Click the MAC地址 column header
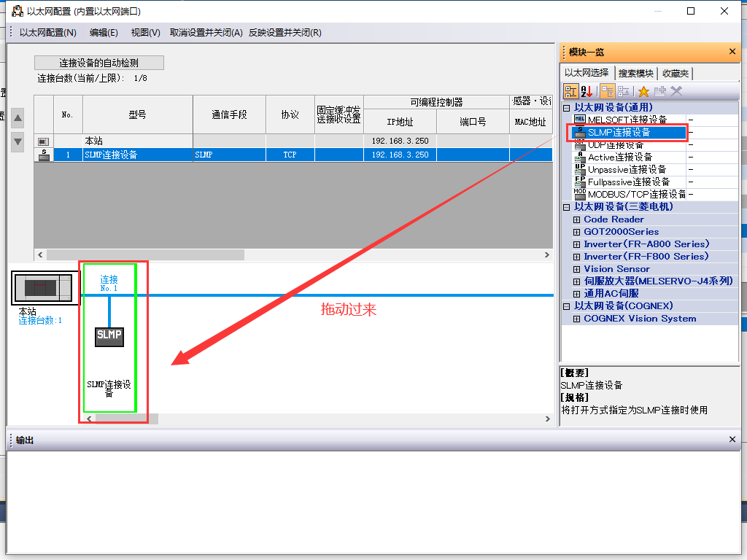Screen dimensions: 747x560 531,122
